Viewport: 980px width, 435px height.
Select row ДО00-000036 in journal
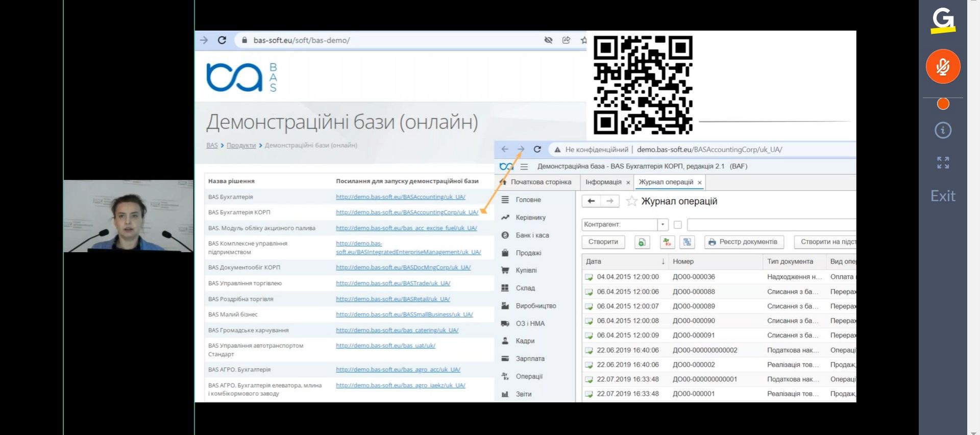point(720,277)
